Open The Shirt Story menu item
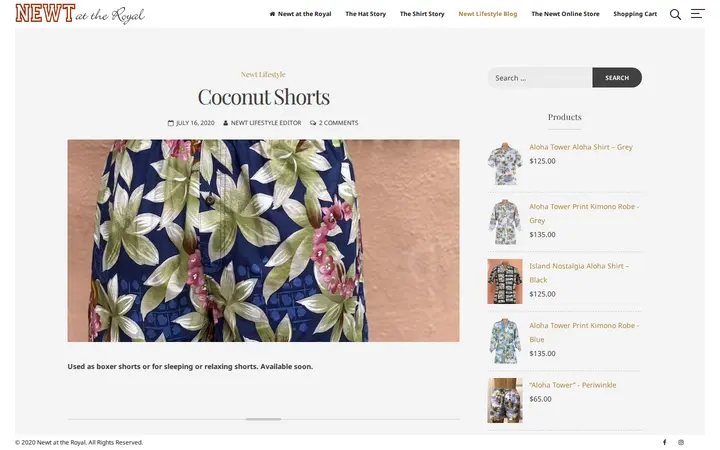 (x=422, y=14)
